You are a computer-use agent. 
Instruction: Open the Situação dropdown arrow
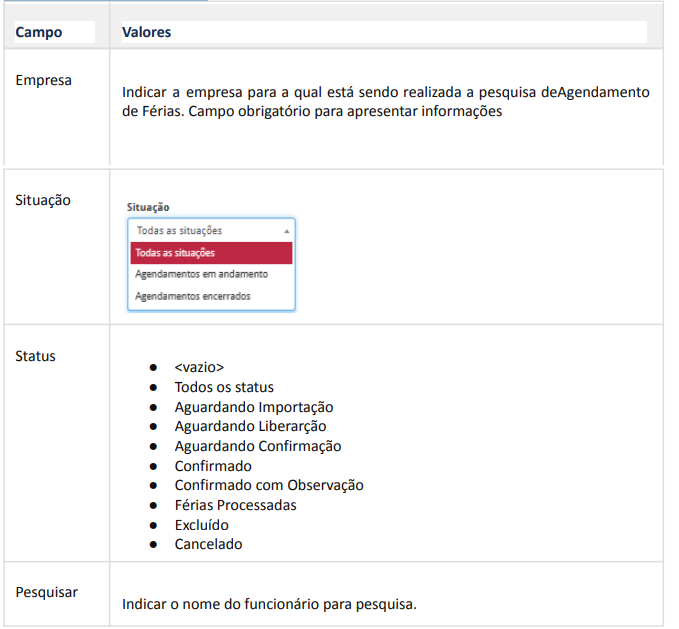286,231
